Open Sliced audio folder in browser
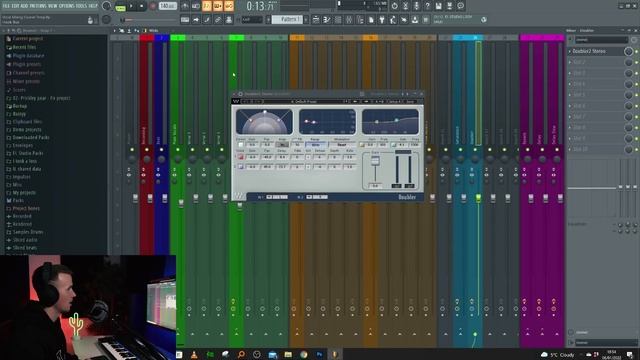The height and width of the screenshot is (360, 640). pyautogui.click(x=22, y=240)
